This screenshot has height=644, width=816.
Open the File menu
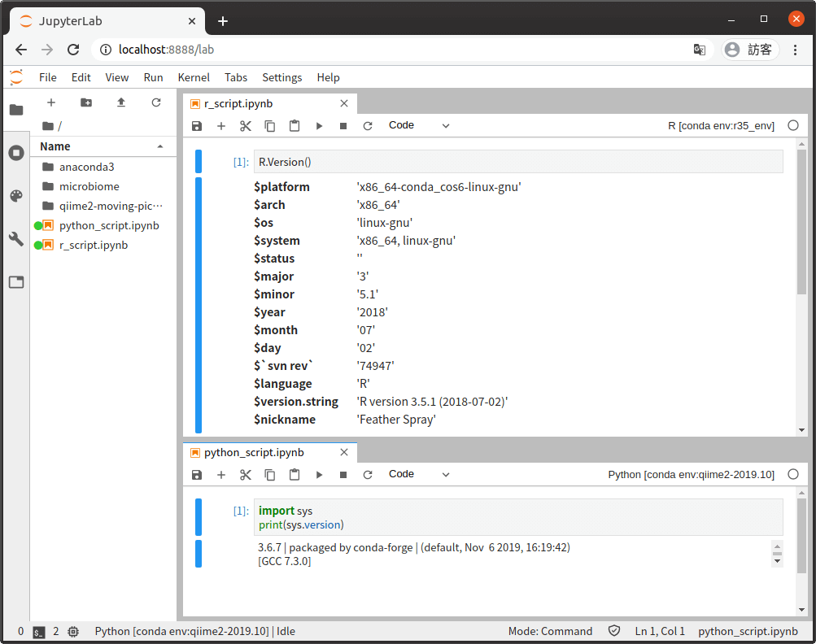coord(48,77)
